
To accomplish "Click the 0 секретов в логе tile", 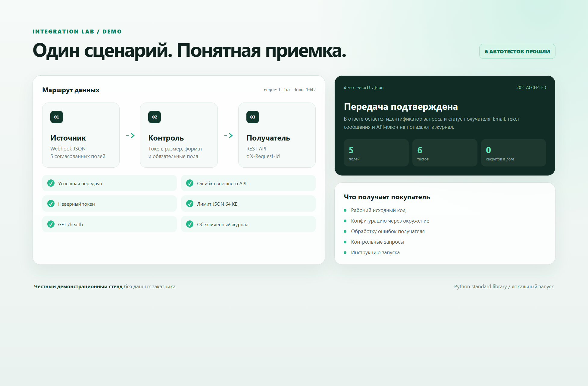I will (x=513, y=153).
